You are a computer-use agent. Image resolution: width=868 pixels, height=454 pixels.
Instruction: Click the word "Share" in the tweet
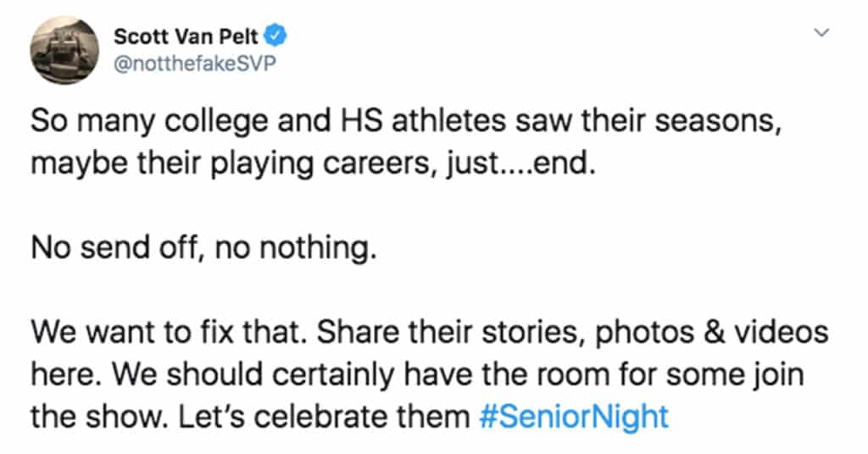coord(358,332)
